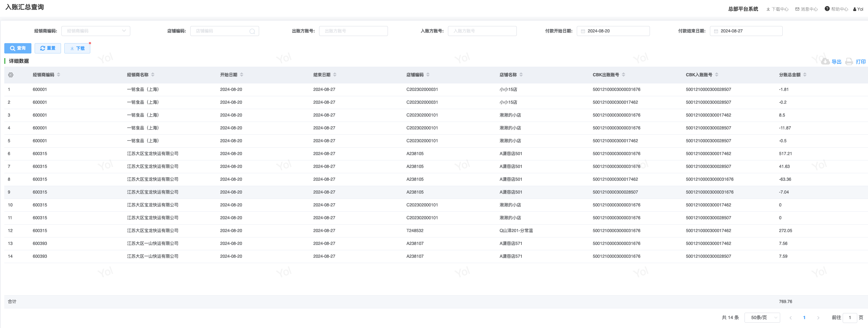The height and width of the screenshot is (328, 868).
Task: Select page 1 in pagination
Action: pos(804,318)
